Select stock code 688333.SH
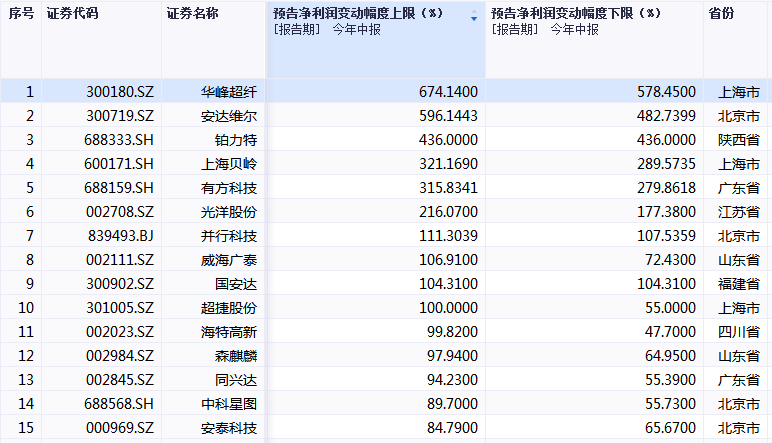Image resolution: width=772 pixels, height=443 pixels. (119, 140)
